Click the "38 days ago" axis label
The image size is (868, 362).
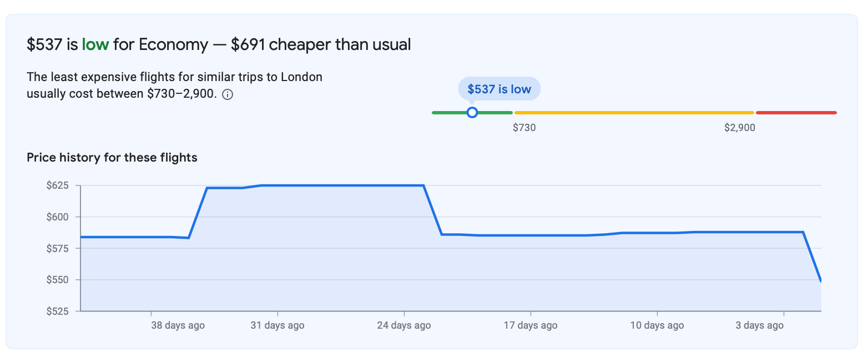tap(178, 325)
